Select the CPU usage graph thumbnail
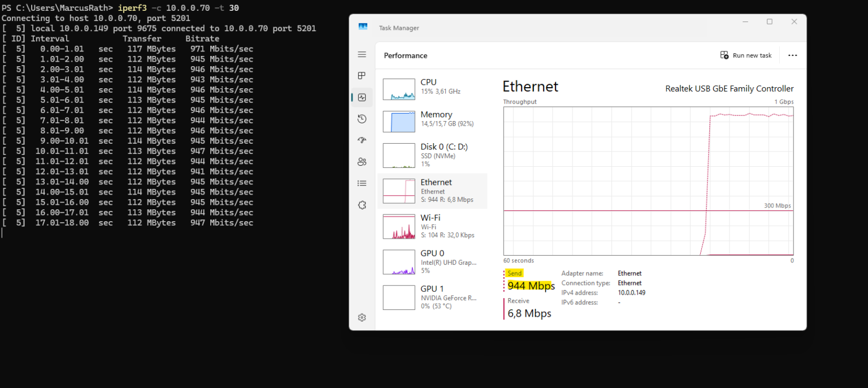 coord(398,89)
